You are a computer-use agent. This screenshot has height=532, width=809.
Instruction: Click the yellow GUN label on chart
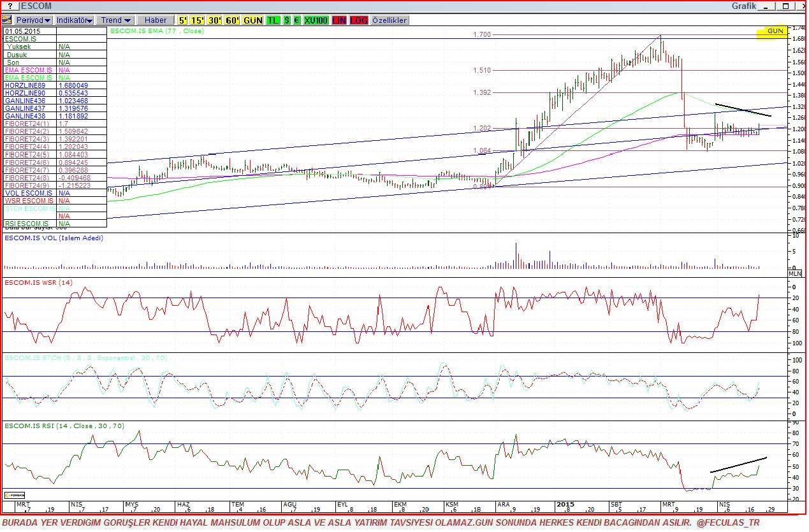click(x=775, y=31)
